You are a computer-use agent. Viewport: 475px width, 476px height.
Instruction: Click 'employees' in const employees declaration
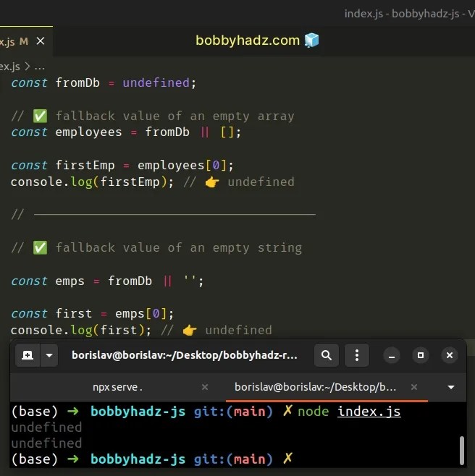[x=88, y=132]
